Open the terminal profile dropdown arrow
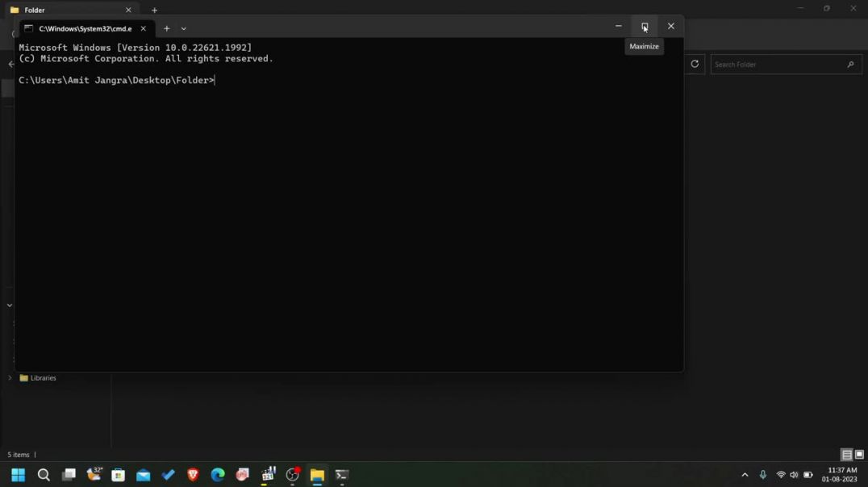The width and height of the screenshot is (868, 487). pos(184,29)
